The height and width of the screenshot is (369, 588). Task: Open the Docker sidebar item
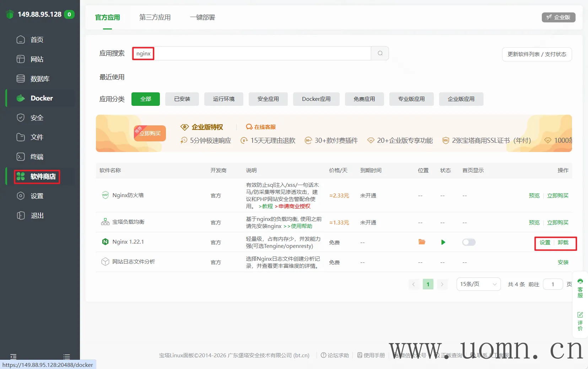pos(42,98)
